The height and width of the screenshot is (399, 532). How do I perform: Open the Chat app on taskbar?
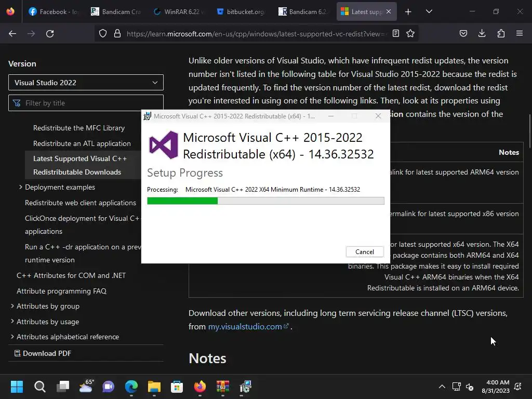108,387
